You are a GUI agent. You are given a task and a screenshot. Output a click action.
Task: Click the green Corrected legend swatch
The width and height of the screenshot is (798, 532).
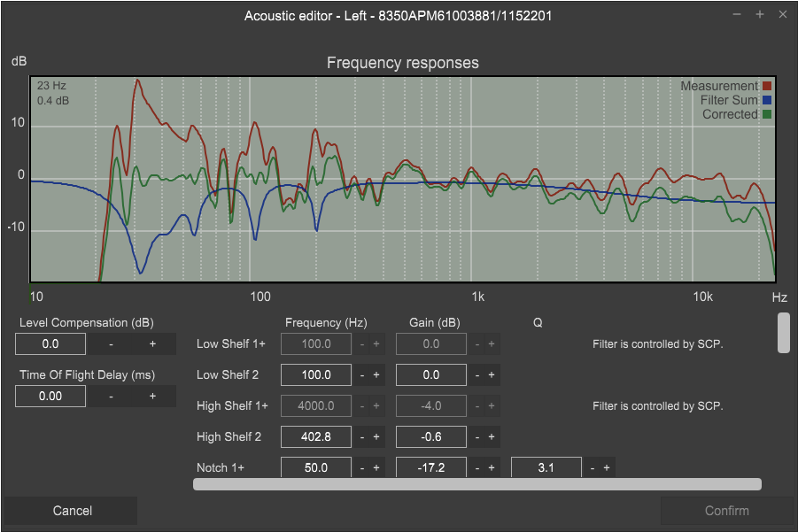[768, 115]
